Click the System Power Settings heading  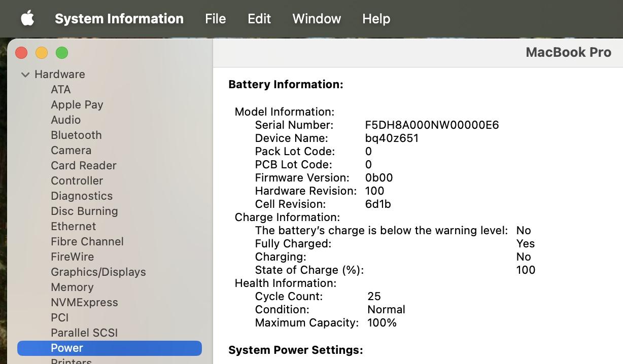(296, 350)
